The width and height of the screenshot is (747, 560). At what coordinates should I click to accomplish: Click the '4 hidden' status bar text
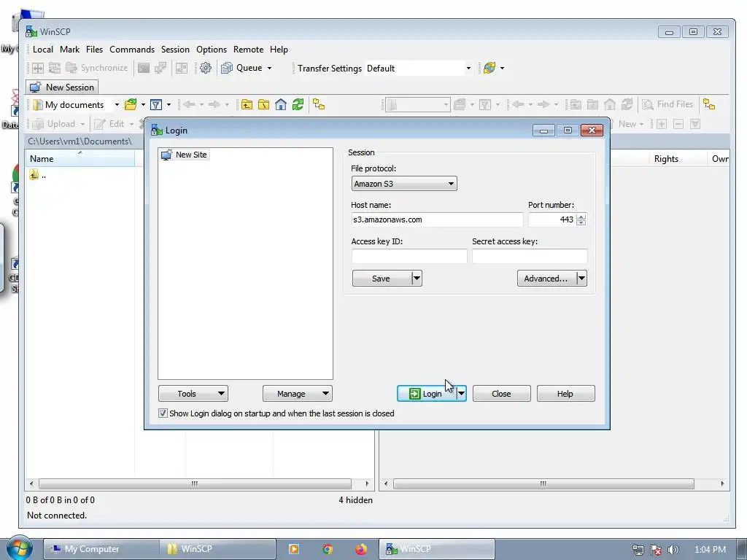pyautogui.click(x=355, y=500)
